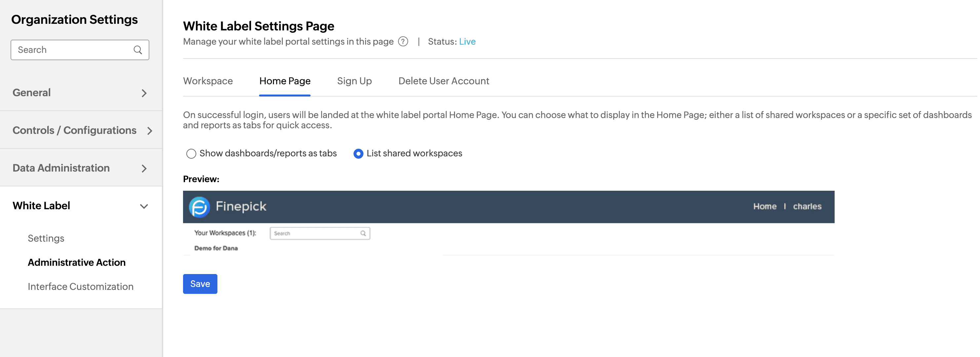Screen dimensions: 980x357
Task: Expand the General section
Action: pos(144,93)
